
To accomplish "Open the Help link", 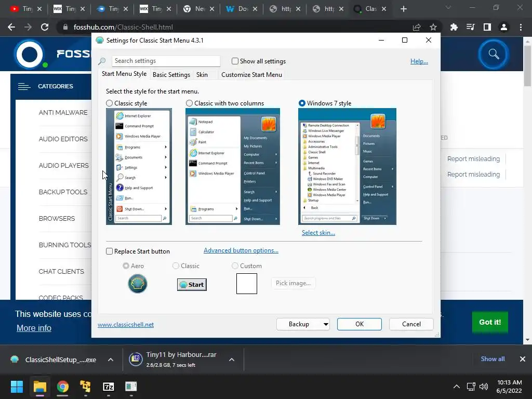I will pyautogui.click(x=419, y=61).
